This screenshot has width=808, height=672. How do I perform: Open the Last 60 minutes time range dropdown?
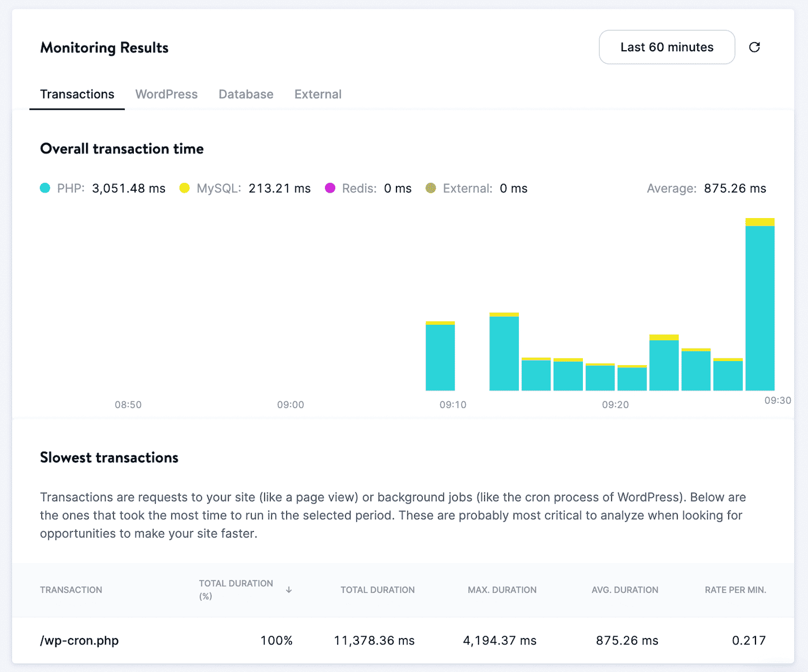point(667,47)
